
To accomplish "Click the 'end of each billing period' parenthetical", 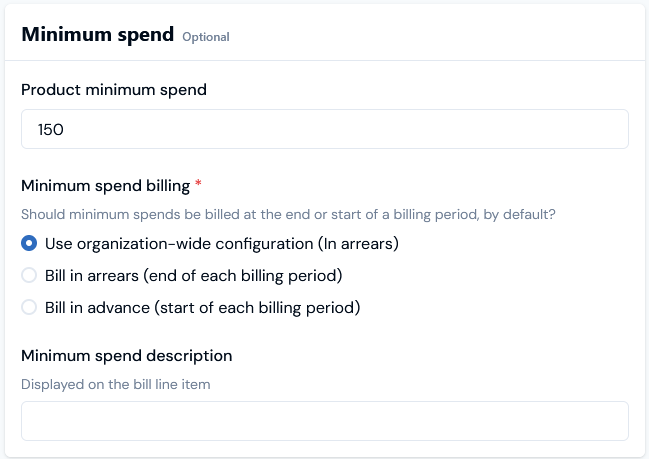I will [x=243, y=276].
